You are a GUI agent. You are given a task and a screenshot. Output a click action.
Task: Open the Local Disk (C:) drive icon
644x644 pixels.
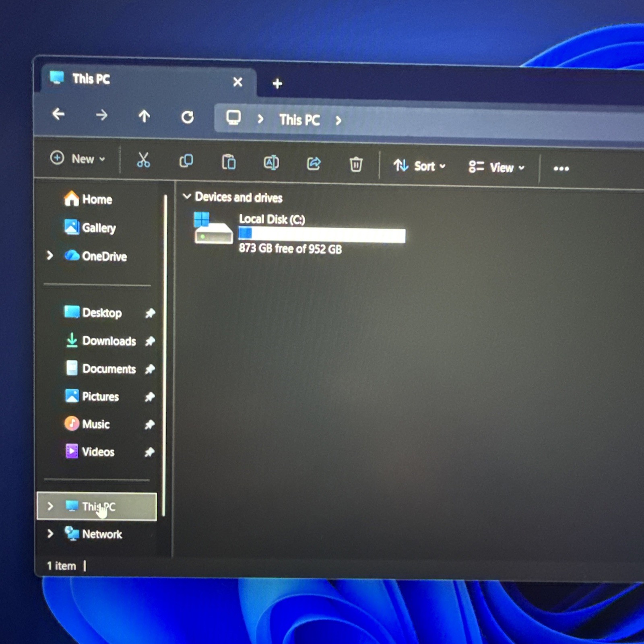tap(213, 229)
